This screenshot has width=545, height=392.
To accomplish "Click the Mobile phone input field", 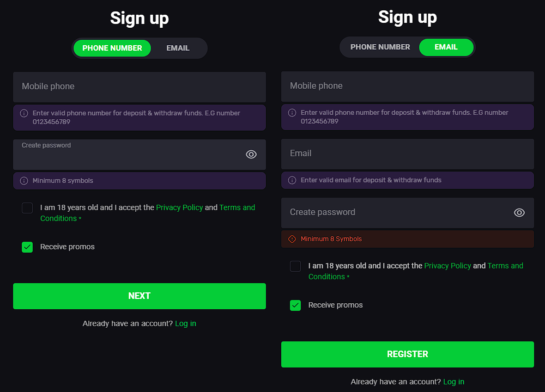I will click(x=140, y=87).
